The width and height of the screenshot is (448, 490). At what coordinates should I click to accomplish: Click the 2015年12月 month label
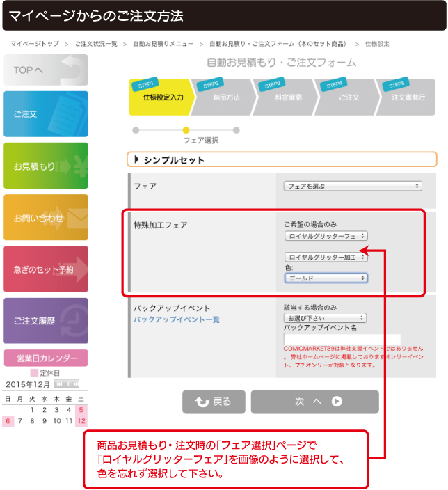coord(28,384)
